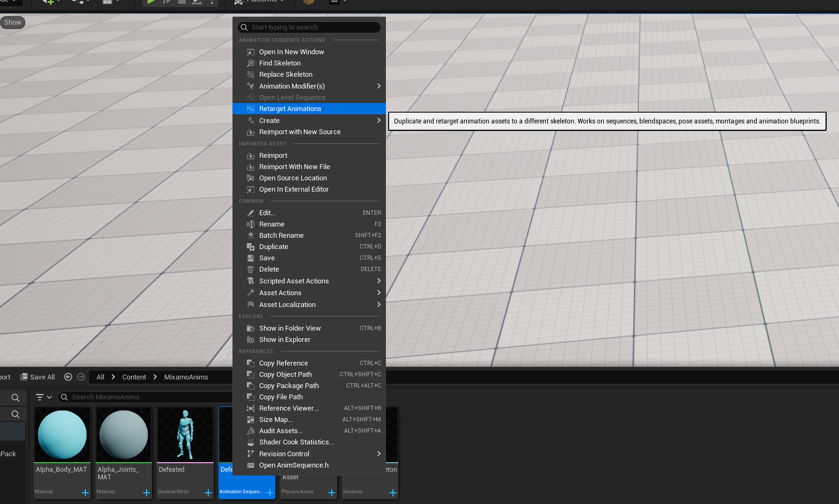Click the Audit Assets icon

(x=250, y=431)
